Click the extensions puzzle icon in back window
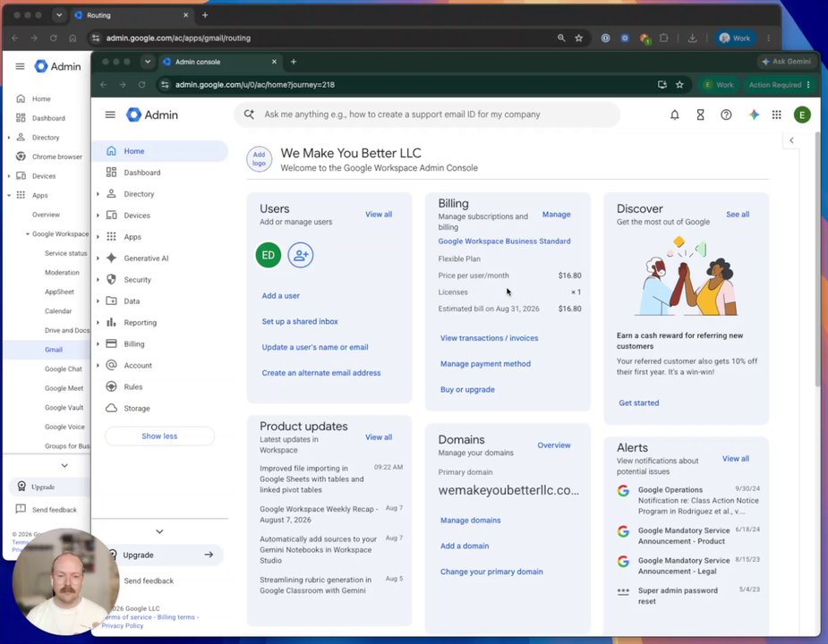828x644 pixels. (664, 38)
